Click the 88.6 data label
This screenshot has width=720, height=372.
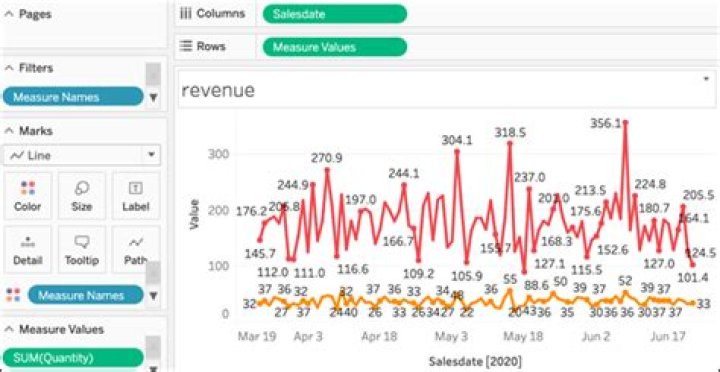pyautogui.click(x=537, y=285)
